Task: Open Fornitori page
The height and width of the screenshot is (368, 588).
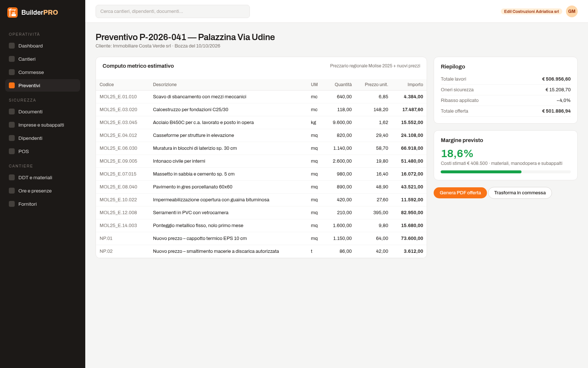Action: [43, 204]
